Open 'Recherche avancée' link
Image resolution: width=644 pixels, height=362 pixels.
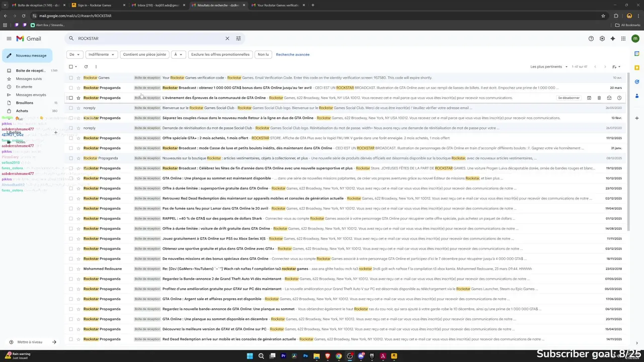pos(293,54)
